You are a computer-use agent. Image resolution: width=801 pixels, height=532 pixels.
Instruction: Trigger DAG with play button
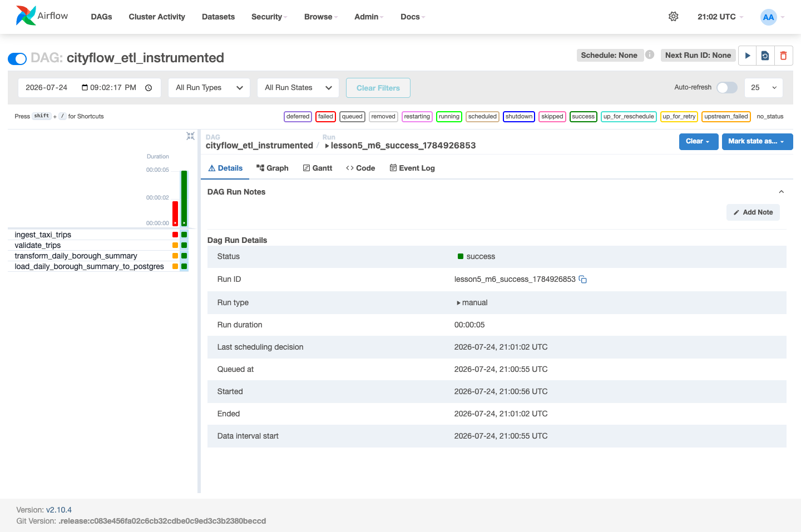click(748, 56)
